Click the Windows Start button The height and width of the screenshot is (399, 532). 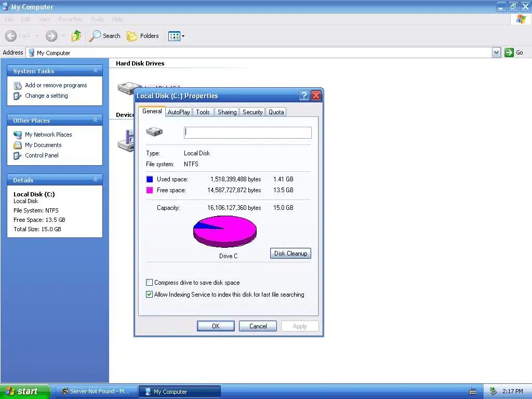tap(25, 391)
